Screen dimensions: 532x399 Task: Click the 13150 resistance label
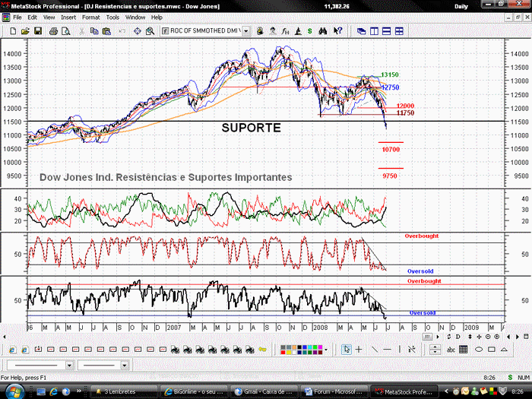[x=389, y=74]
